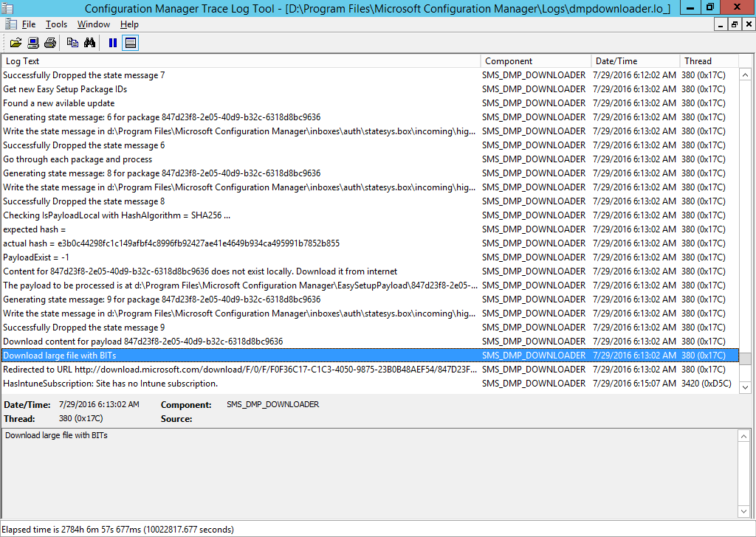The height and width of the screenshot is (537, 756).
Task: Click the details Component value SMS_DMP_DOWNLOADER
Action: pyautogui.click(x=273, y=404)
